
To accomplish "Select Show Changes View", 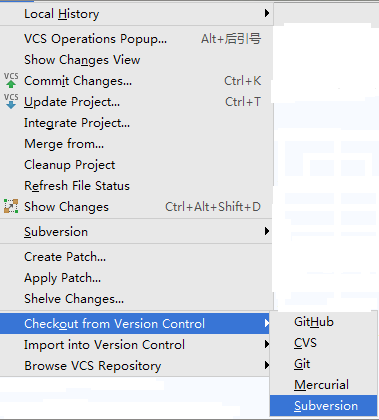I will coord(136,60).
